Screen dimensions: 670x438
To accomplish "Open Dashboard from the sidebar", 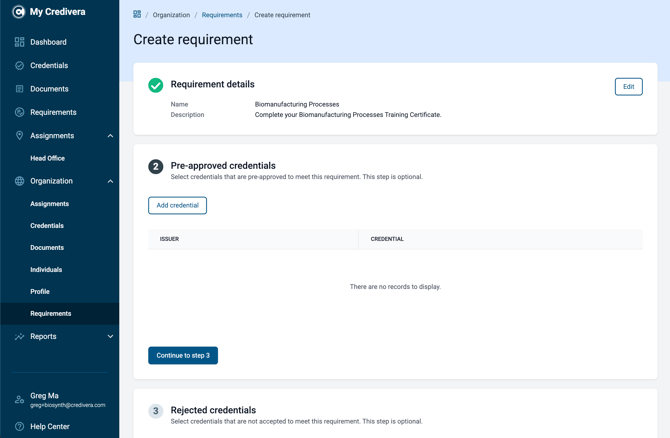I will pos(48,42).
